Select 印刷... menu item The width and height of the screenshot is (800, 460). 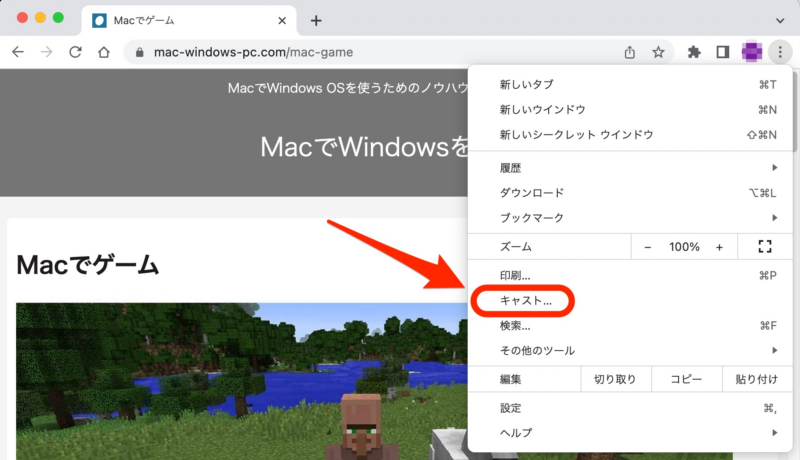630,276
